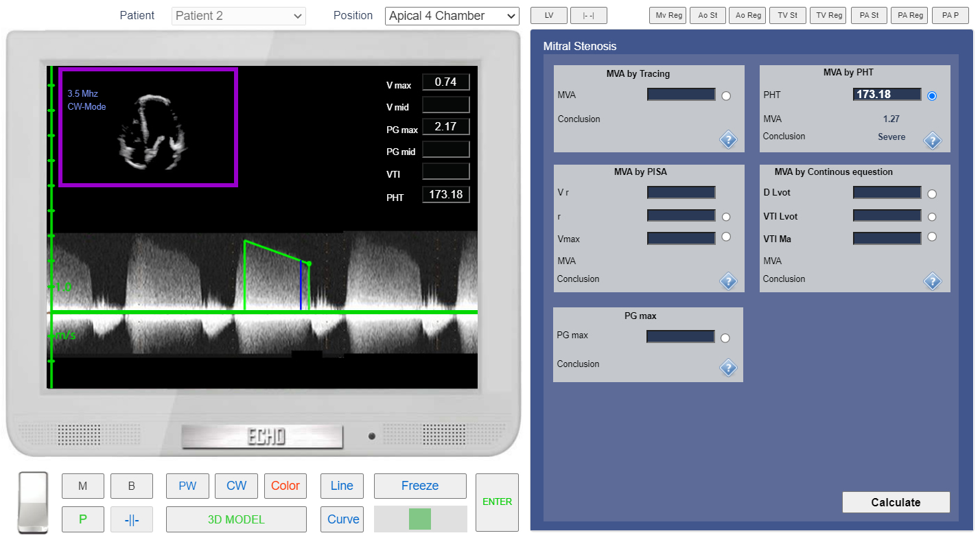Click the PG max value box on monitor
This screenshot has width=980, height=542.
coord(446,127)
